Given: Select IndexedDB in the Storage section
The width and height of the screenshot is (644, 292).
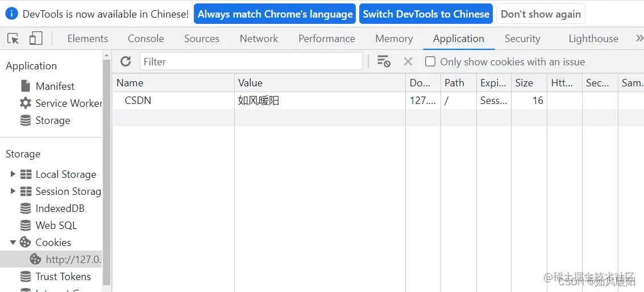Looking at the screenshot, I should (60, 208).
